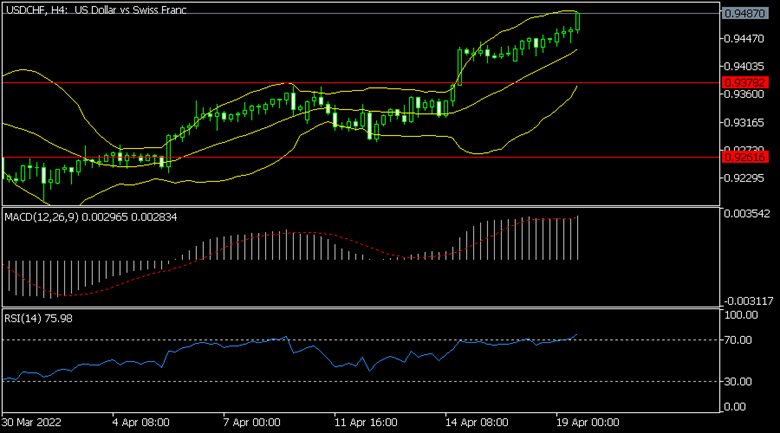Click the RSI 30.00 level label

[x=738, y=382]
